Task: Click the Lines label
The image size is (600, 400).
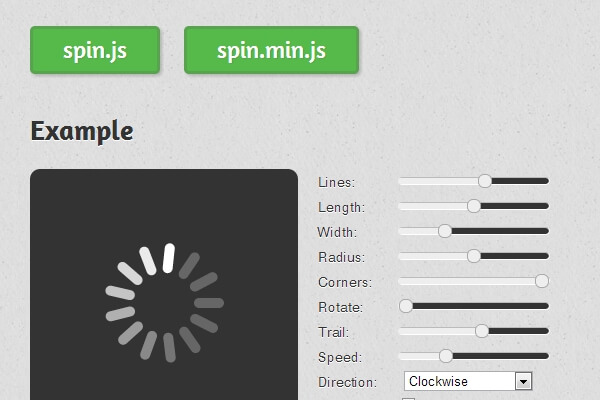Action: (336, 182)
